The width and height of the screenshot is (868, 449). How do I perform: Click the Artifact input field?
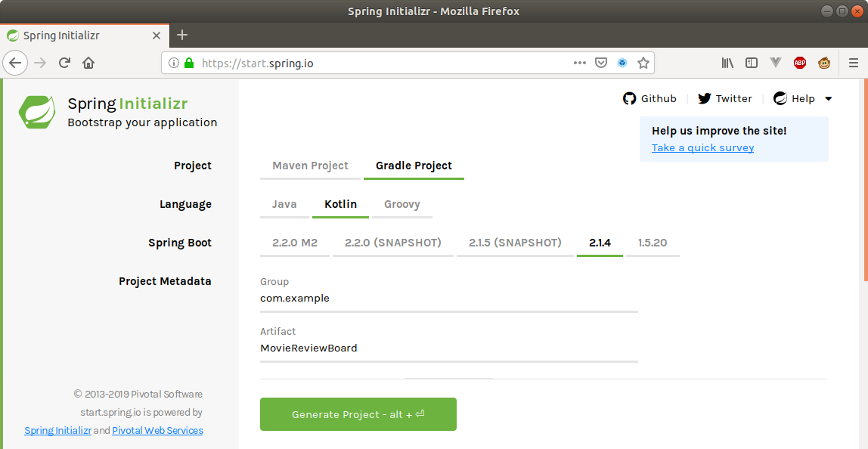pos(449,348)
